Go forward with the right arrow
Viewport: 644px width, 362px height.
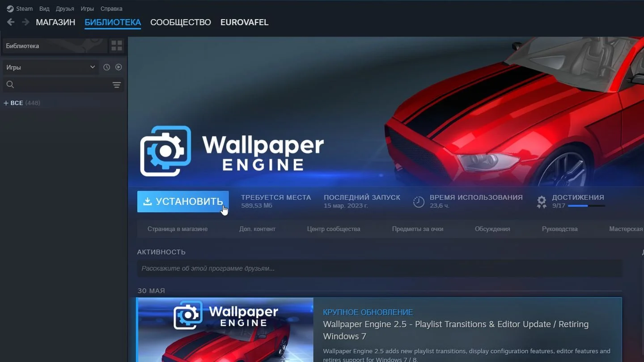26,22
